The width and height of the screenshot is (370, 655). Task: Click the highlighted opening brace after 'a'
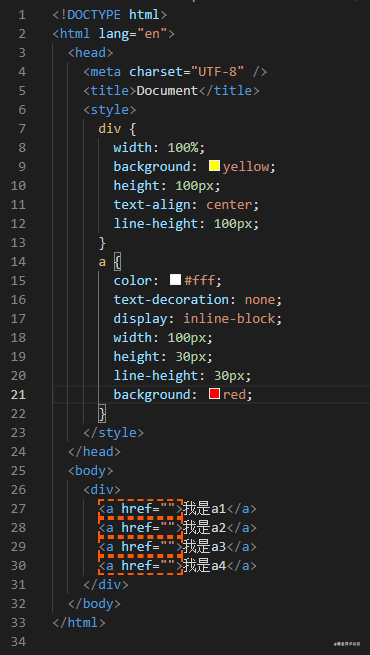(x=117, y=262)
